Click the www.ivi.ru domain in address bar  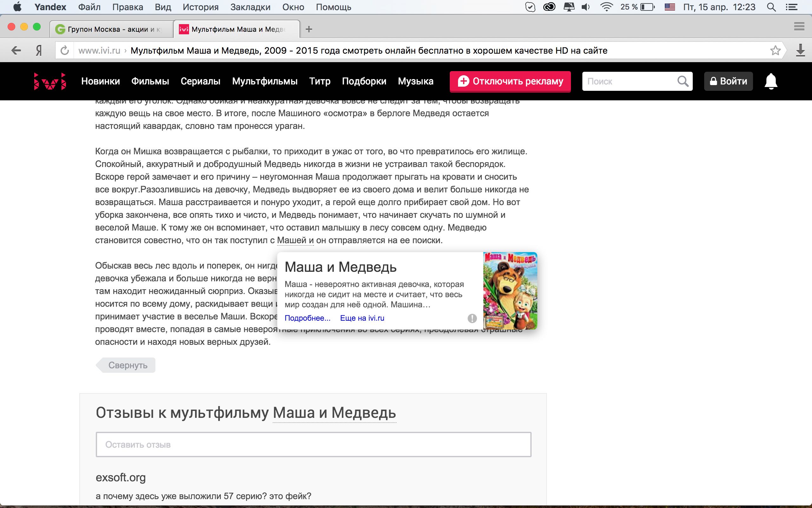tap(99, 51)
